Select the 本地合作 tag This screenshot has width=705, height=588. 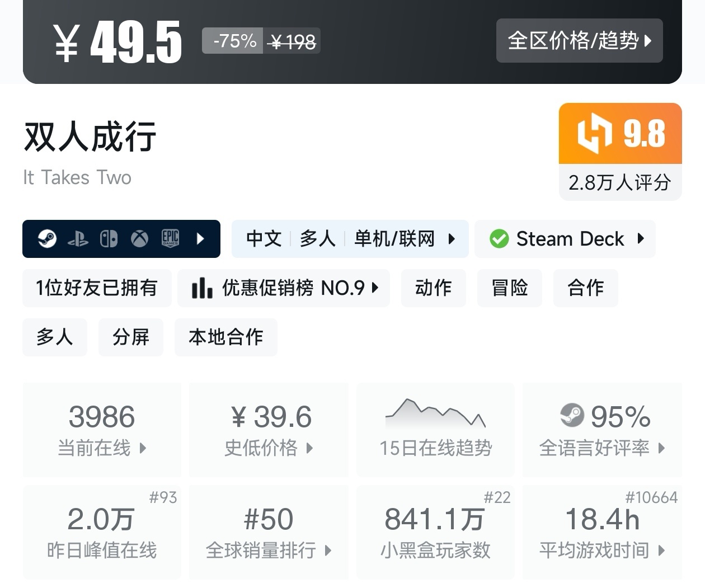226,337
